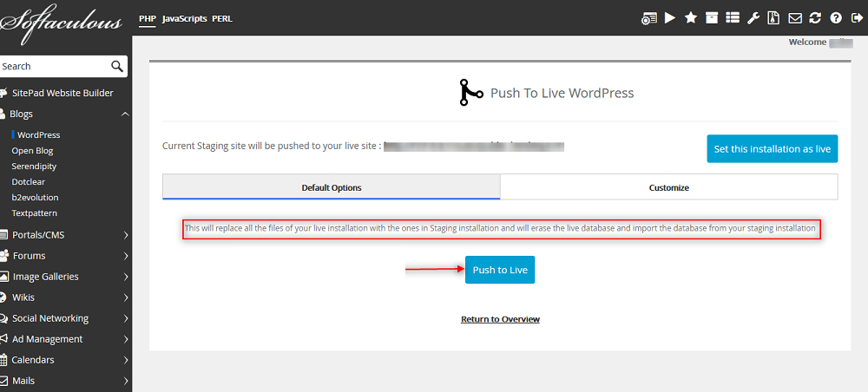Open the task list icon
Screen dimensions: 868x392
point(733,17)
